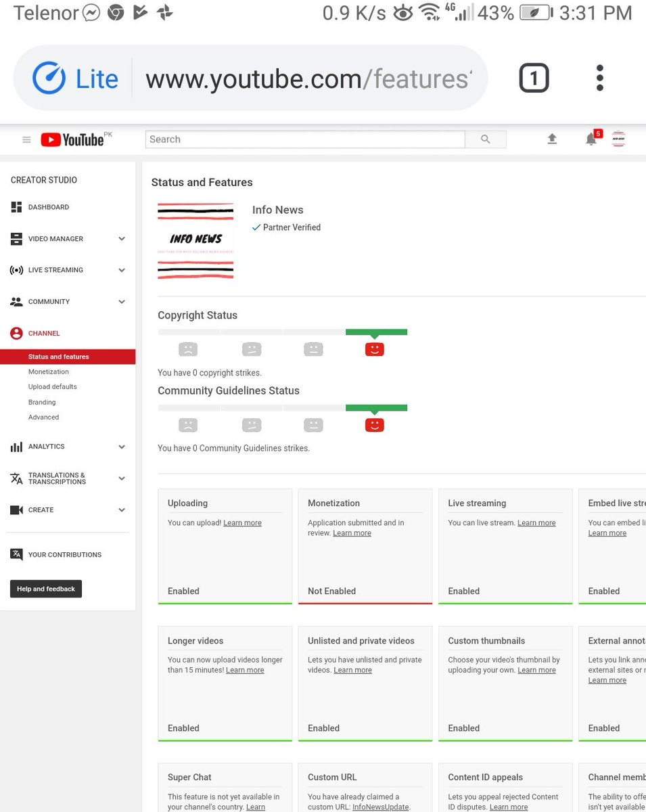646x812 pixels.
Task: Expand the Create section
Action: (122, 510)
